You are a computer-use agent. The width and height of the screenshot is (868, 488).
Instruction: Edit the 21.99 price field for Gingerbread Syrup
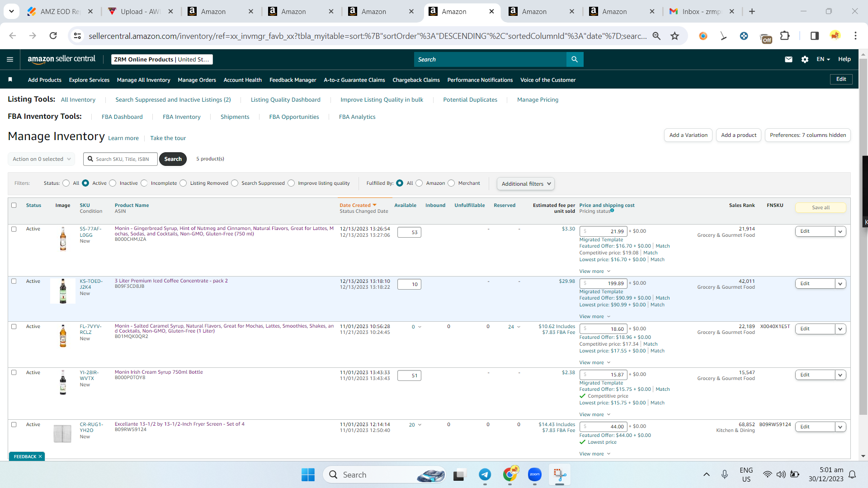pyautogui.click(x=604, y=231)
